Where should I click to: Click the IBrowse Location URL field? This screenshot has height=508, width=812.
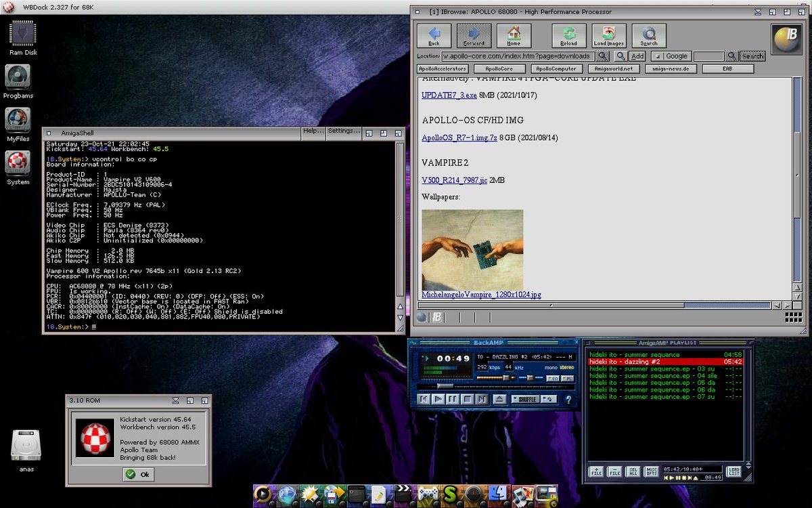point(518,56)
